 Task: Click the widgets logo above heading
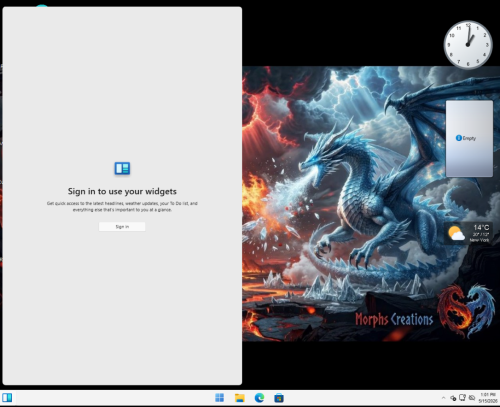(122, 168)
